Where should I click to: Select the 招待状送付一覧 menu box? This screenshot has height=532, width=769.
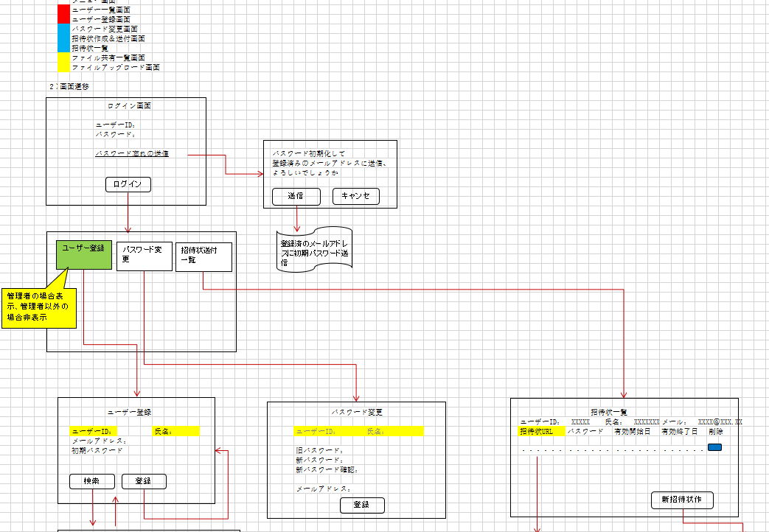pos(203,256)
